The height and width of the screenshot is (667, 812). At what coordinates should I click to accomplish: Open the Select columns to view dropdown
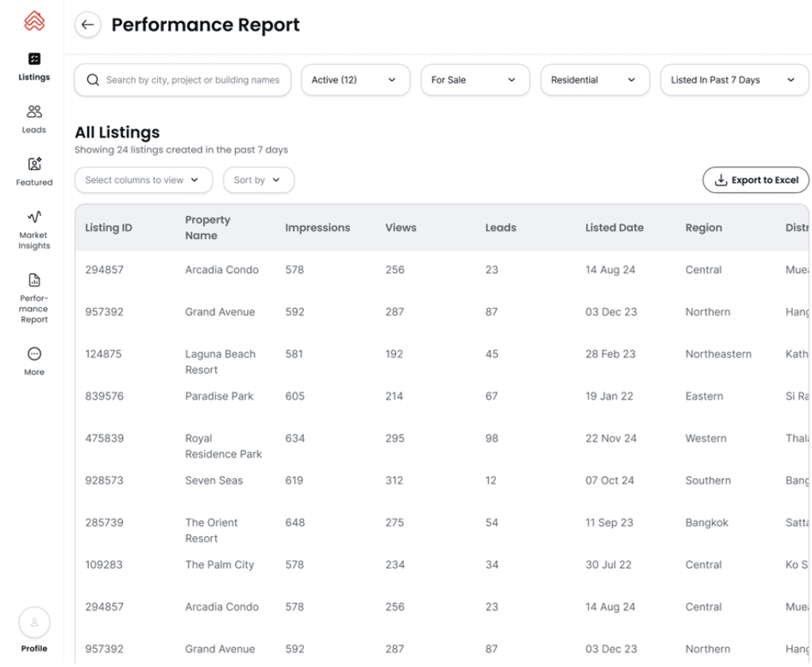pos(143,180)
